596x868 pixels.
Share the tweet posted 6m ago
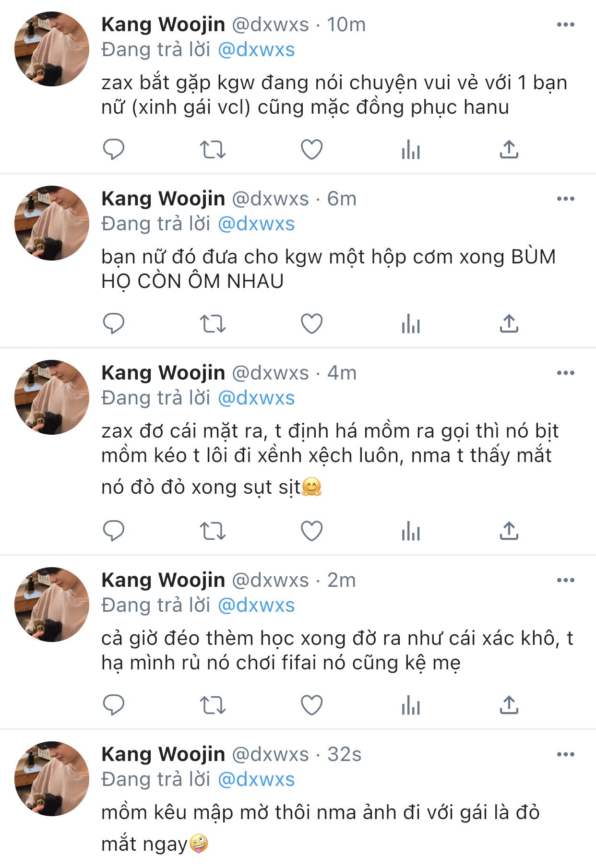(509, 324)
